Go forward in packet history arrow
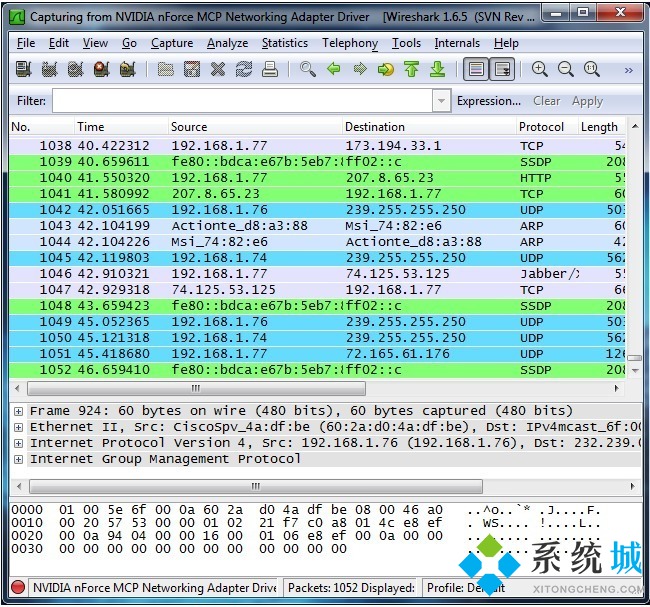Screen dimensions: 650x607 point(360,69)
